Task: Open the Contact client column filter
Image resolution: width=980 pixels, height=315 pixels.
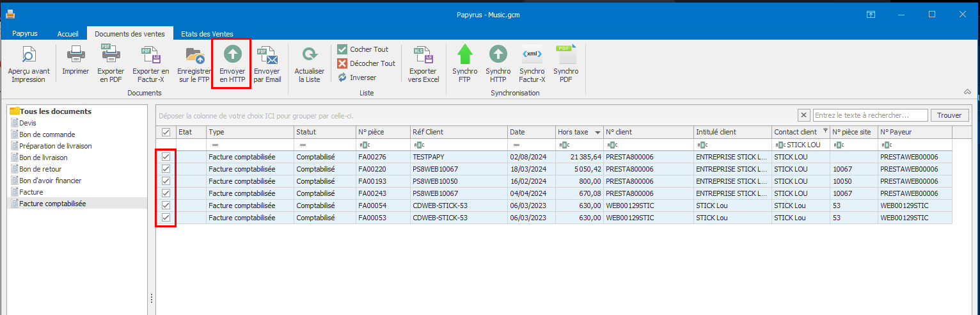Action: [x=825, y=131]
